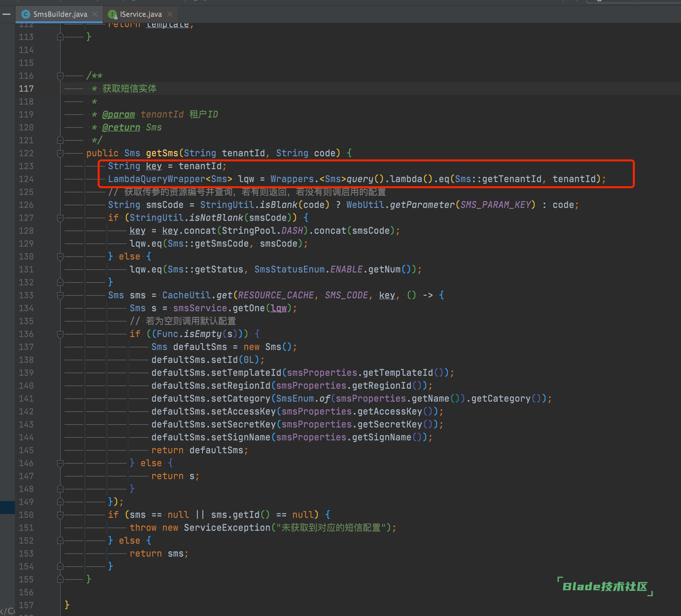Click the 获取短信实体 Javadoc comment
This screenshot has width=681, height=616.
pos(129,89)
